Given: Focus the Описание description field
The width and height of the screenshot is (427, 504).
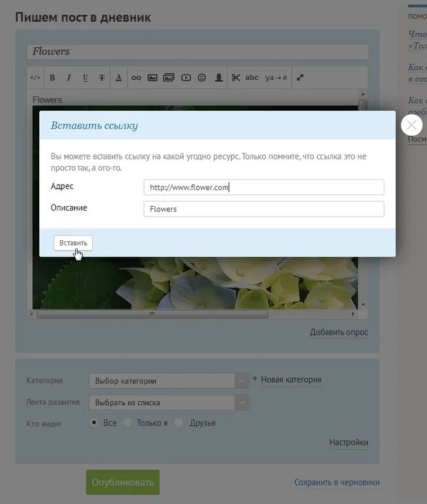Looking at the screenshot, I should click(x=264, y=209).
